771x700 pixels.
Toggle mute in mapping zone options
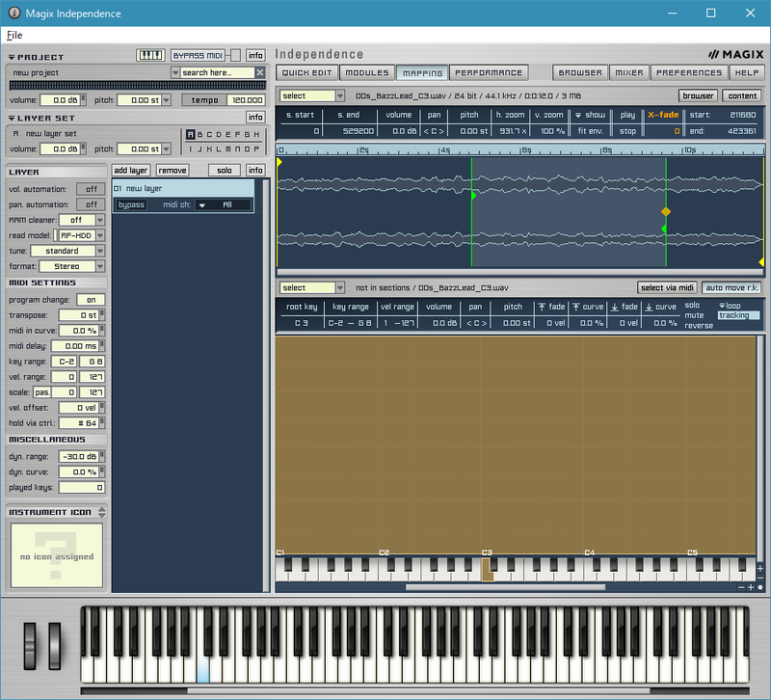coord(694,315)
